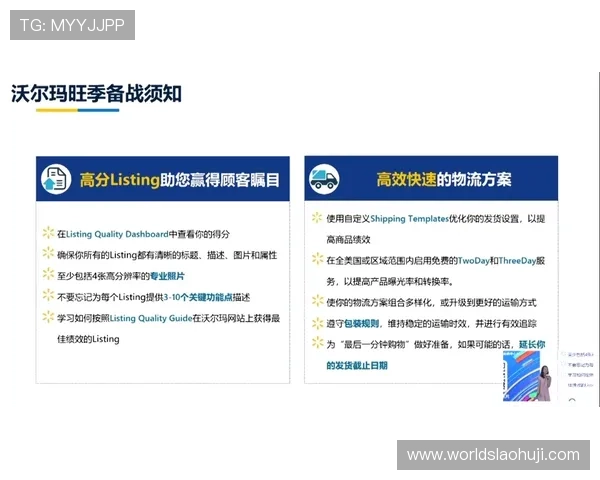Image resolution: width=600 pixels, height=480 pixels.
Task: Click the highlighted 的发货截止日期 text
Action: [x=357, y=366]
